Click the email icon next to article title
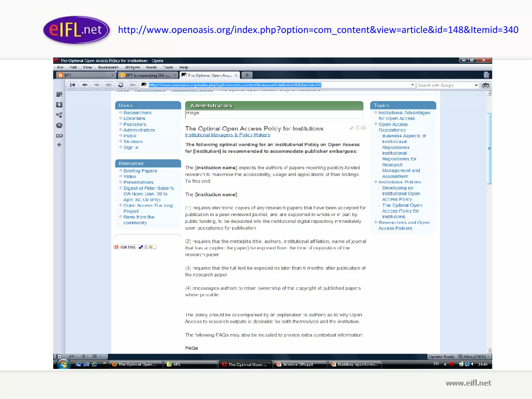 click(363, 128)
